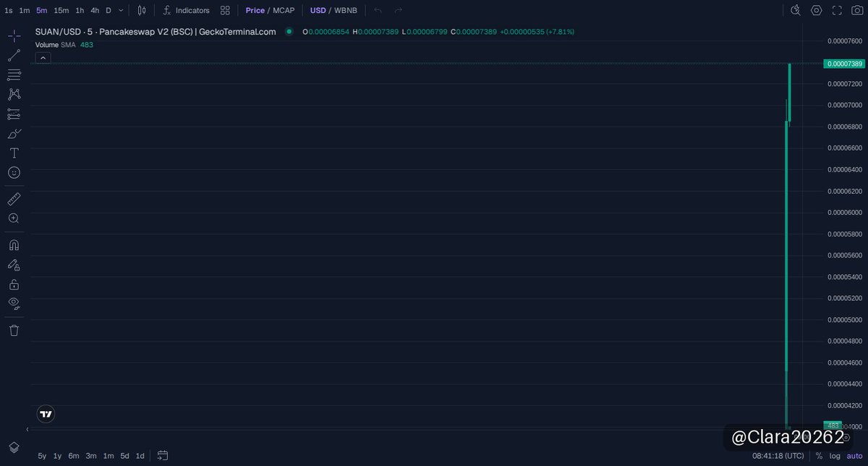The width and height of the screenshot is (868, 466).
Task: Collapse the indicator legend chevron
Action: click(x=43, y=58)
